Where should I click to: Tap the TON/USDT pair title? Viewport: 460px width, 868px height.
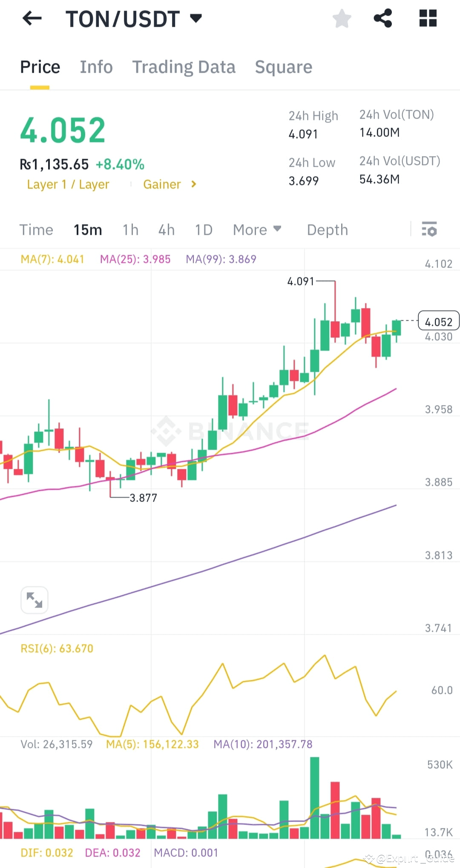123,19
